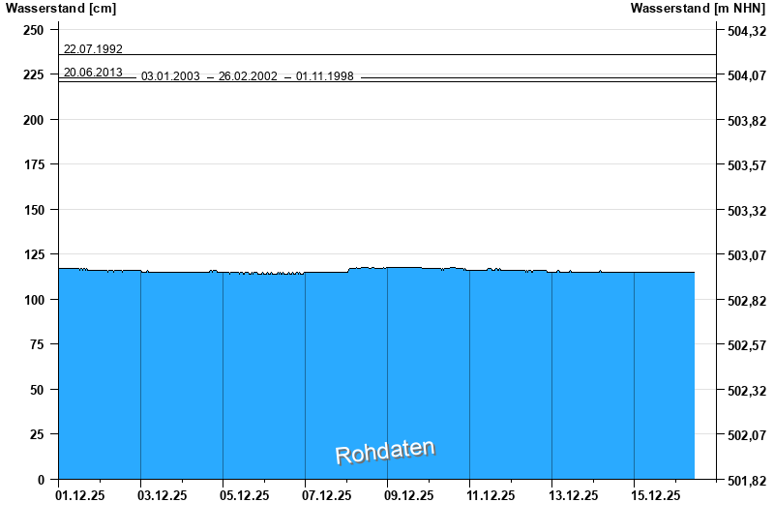Image resolution: width=774 pixels, height=532 pixels.
Task: Select the 20.06.2013 reference line label
Action: (93, 72)
